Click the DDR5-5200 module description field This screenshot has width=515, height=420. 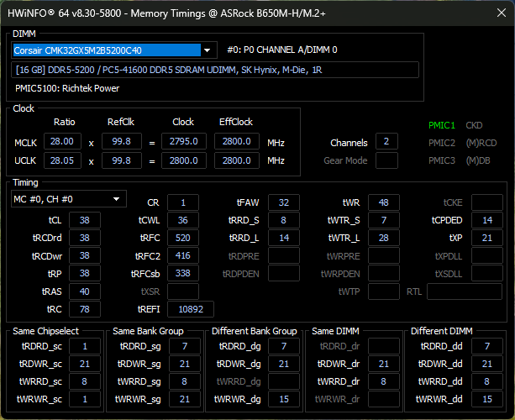point(215,70)
